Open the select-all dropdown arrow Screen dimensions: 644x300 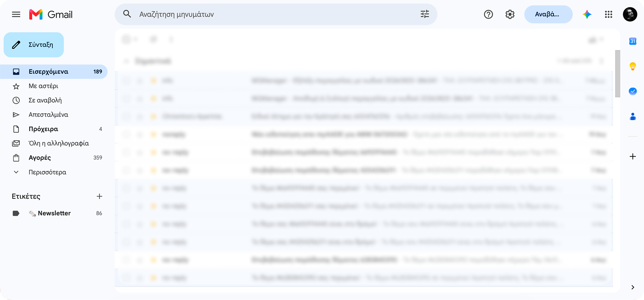(136, 40)
